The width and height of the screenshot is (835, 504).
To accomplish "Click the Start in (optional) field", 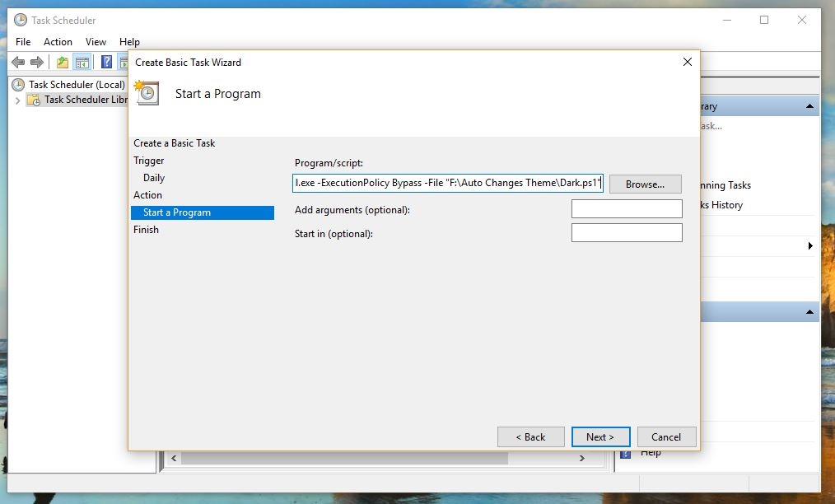I will pos(627,233).
